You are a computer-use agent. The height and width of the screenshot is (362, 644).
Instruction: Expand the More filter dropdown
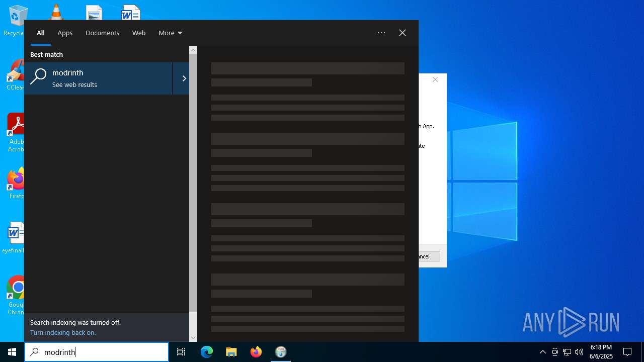(x=171, y=33)
